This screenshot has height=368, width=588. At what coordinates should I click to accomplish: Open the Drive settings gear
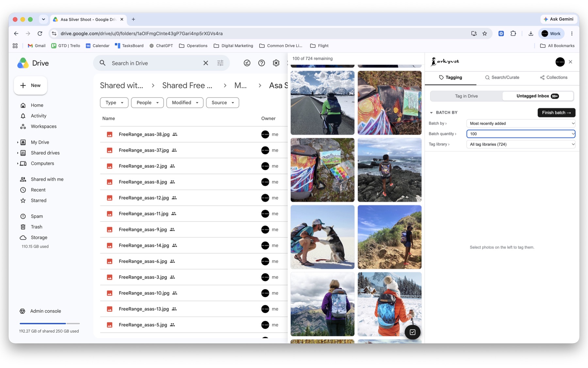click(276, 63)
